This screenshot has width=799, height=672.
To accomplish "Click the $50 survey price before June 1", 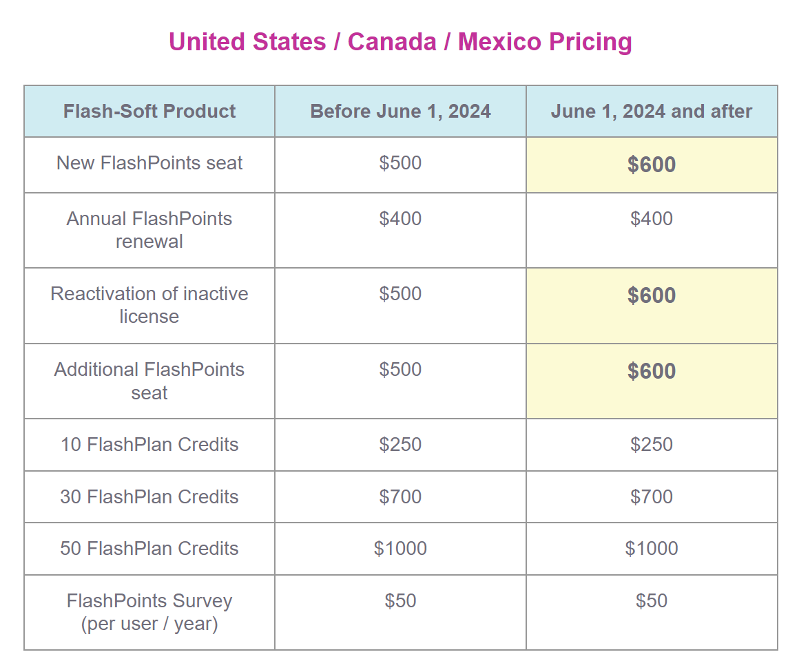I will [x=400, y=601].
